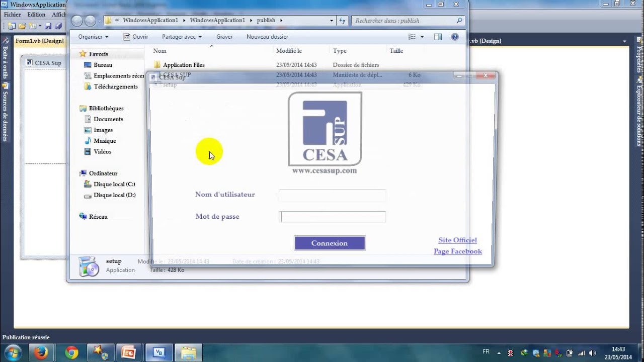Change the view using the view icon

[412, 37]
